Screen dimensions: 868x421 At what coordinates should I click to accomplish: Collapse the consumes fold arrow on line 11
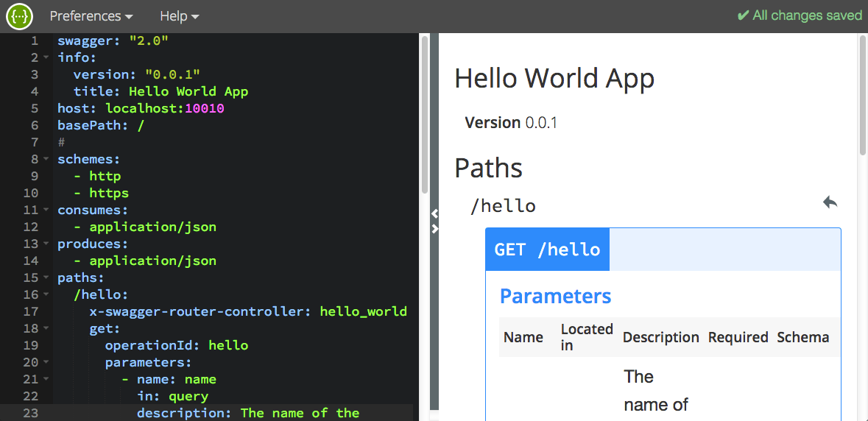coord(46,210)
